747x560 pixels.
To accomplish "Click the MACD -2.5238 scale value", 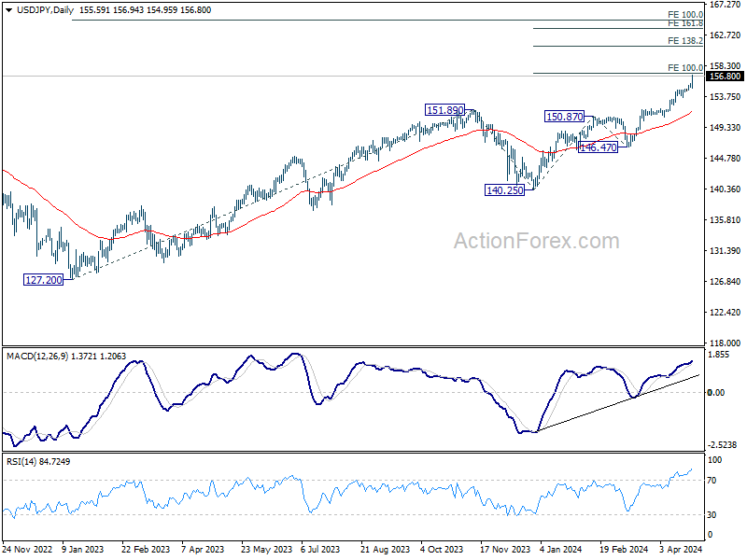I will coord(723,445).
